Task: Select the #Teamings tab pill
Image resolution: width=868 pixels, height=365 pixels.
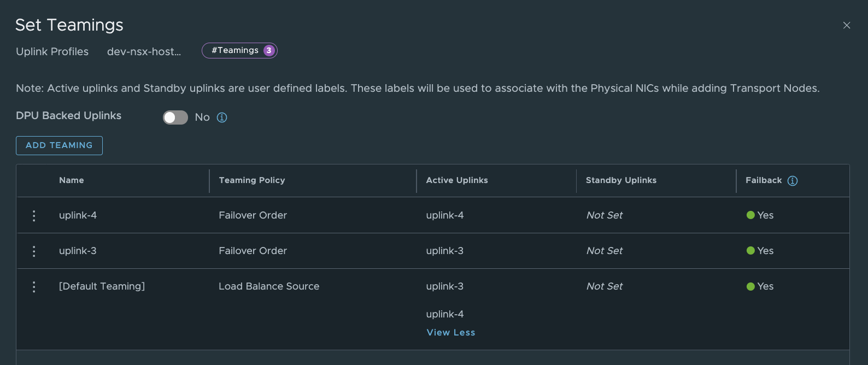Action: (x=235, y=50)
